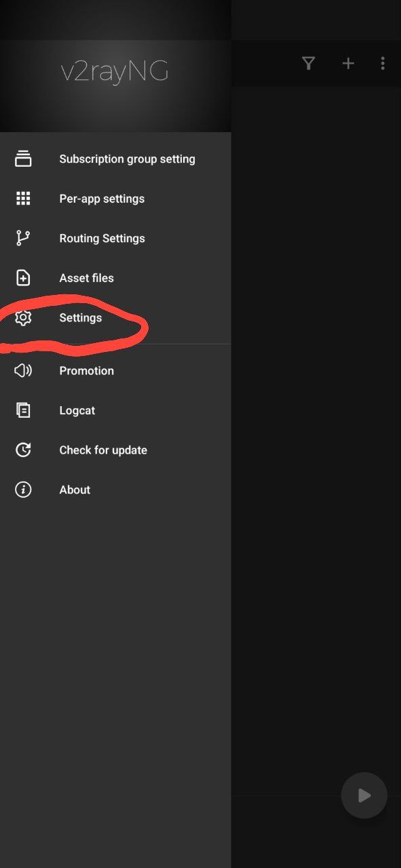Click the Logcat document icon
Screen dimensions: 401x868
23,410
